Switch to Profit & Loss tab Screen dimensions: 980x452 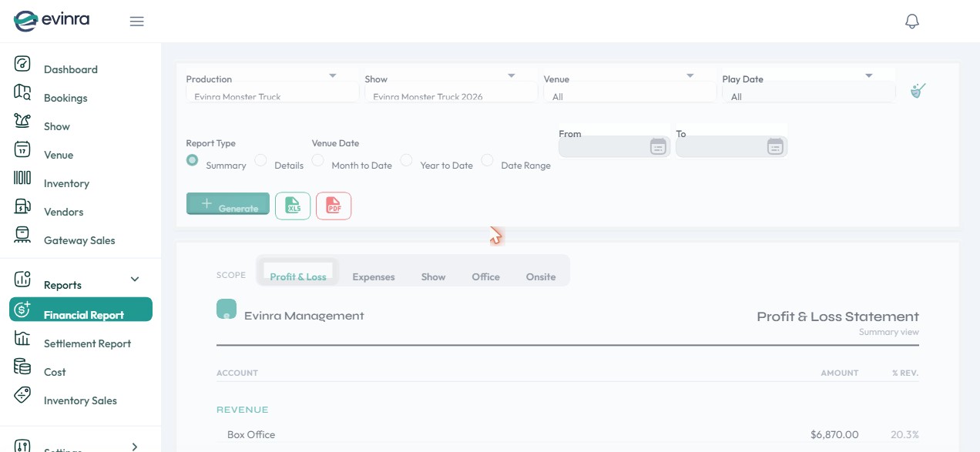[298, 271]
